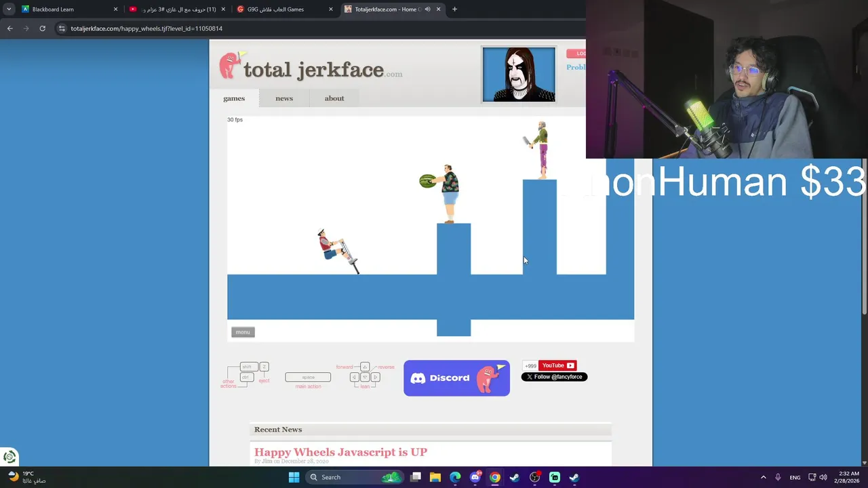The width and height of the screenshot is (868, 488).
Task: Open Discord from the taskbar
Action: pyautogui.click(x=475, y=477)
